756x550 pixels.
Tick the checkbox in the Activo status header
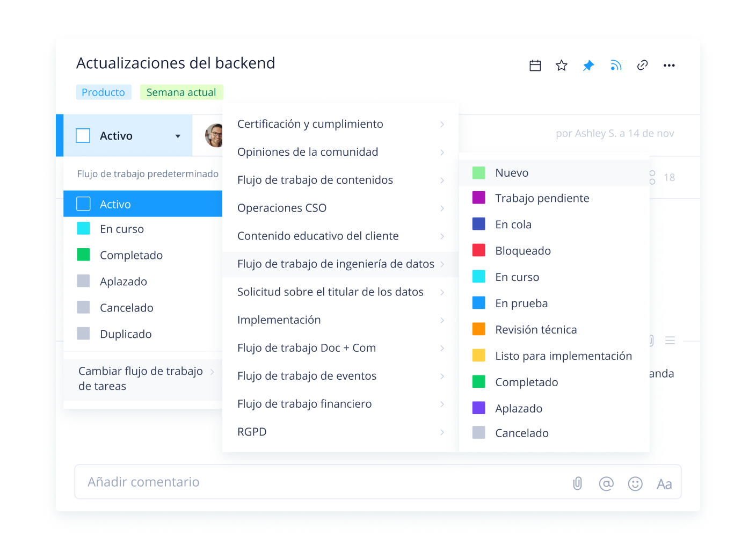pos(83,136)
